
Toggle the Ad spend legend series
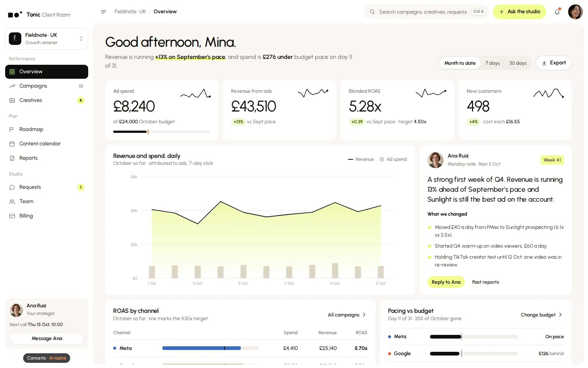pyautogui.click(x=393, y=159)
